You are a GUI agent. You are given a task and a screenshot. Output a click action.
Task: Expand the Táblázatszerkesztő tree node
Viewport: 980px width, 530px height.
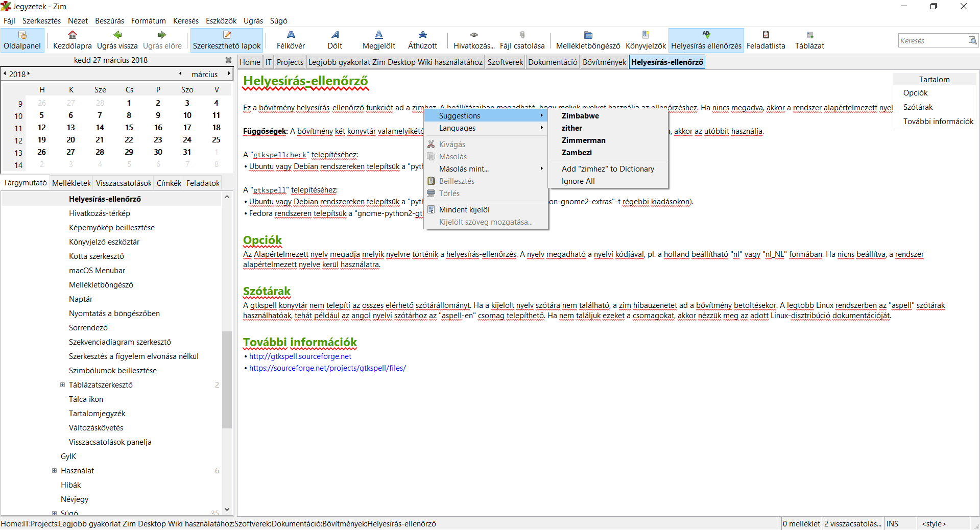(62, 385)
